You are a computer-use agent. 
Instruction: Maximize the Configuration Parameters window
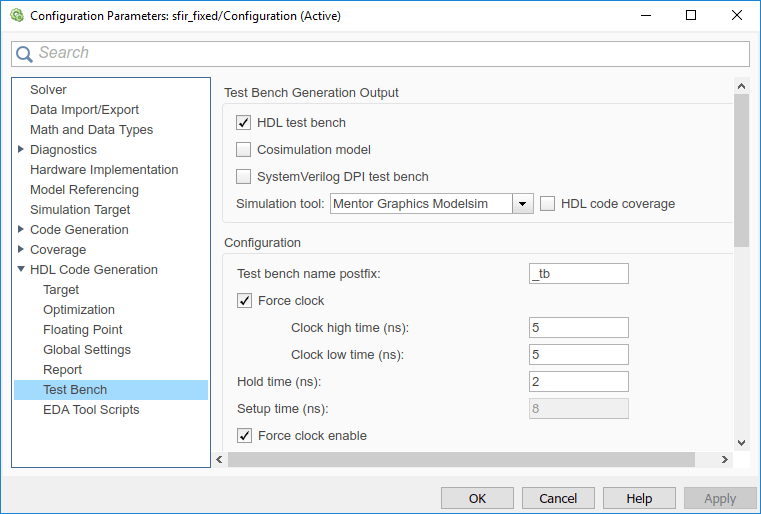point(691,16)
